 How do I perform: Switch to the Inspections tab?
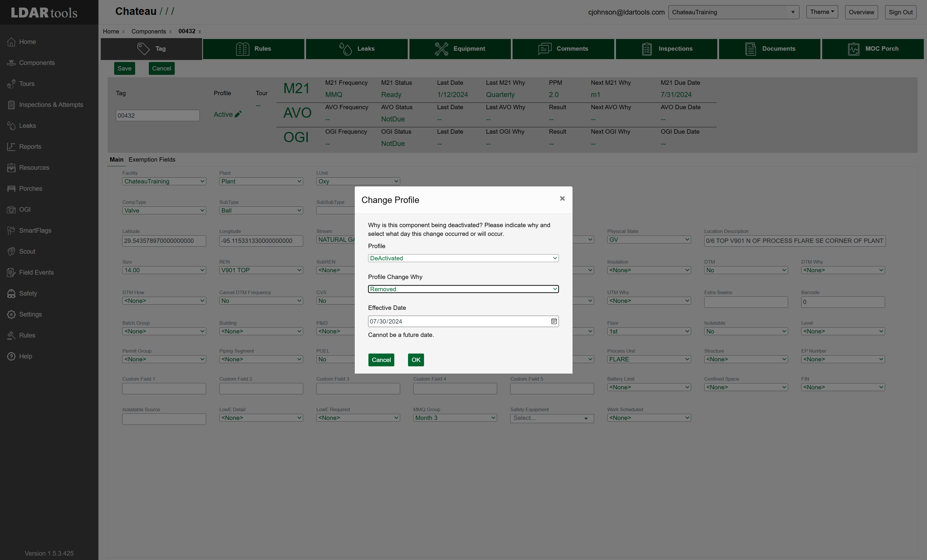[666, 49]
